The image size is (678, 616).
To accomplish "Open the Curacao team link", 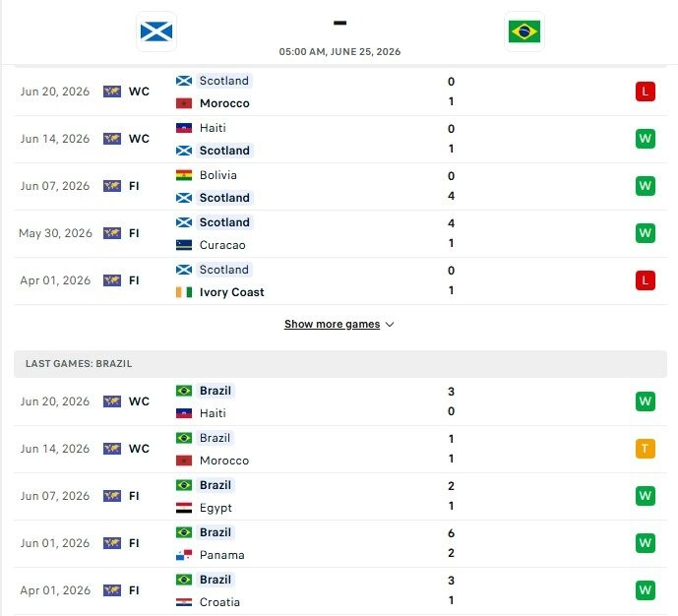I will pos(222,245).
